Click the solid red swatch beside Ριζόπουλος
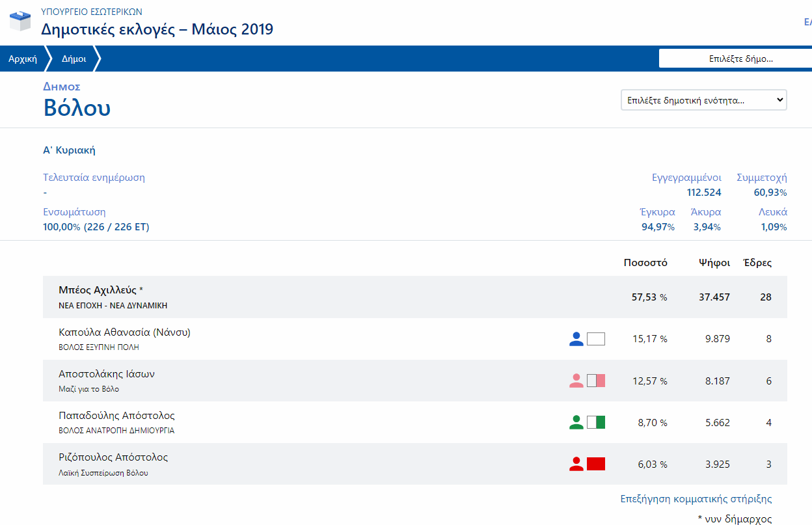The width and height of the screenshot is (812, 525). [x=596, y=464]
